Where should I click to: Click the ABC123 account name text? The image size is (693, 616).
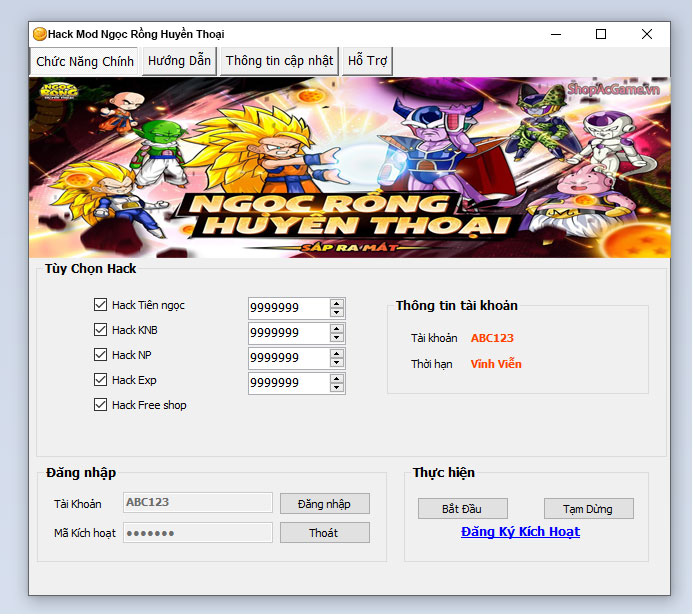[492, 338]
